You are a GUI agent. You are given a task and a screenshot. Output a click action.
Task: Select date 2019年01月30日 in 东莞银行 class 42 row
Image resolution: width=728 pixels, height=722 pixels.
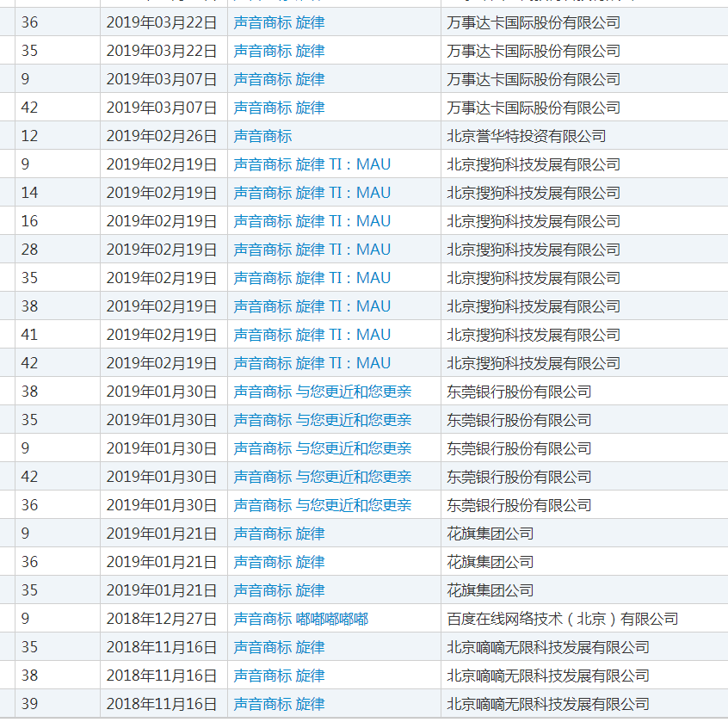pyautogui.click(x=162, y=477)
